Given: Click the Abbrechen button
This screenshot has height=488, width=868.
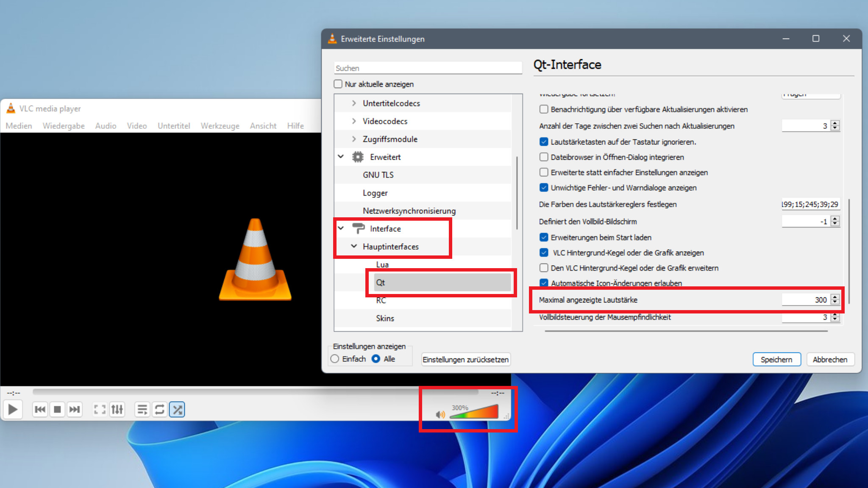Looking at the screenshot, I should (830, 359).
